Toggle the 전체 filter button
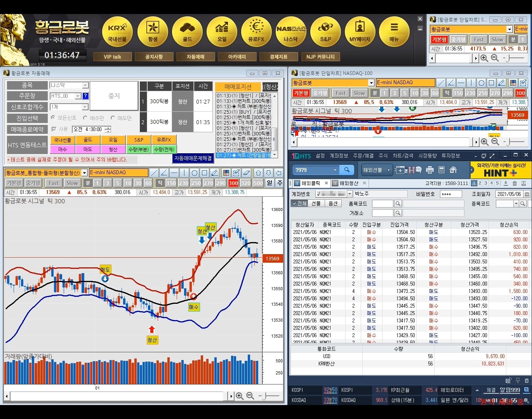This screenshot has width=532, height=419. click(x=299, y=203)
